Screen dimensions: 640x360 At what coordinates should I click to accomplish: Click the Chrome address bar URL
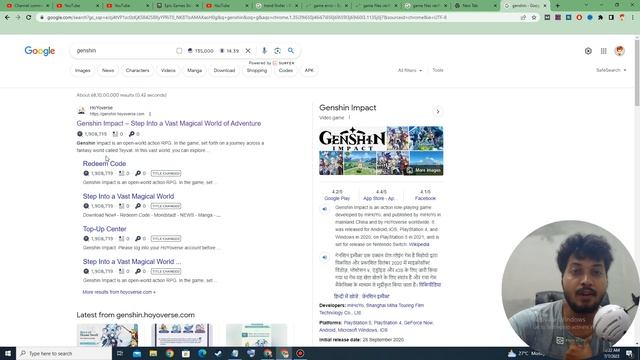pyautogui.click(x=247, y=18)
